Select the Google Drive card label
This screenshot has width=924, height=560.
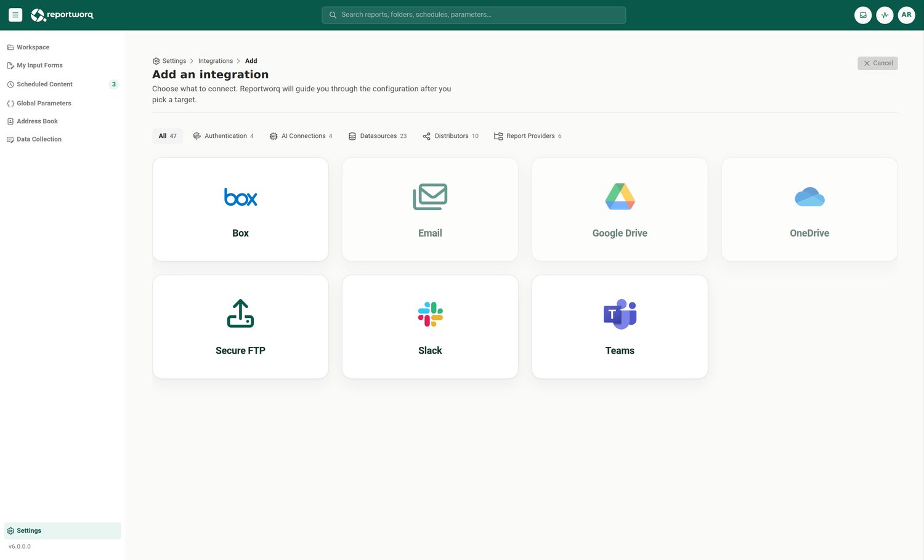tap(620, 233)
